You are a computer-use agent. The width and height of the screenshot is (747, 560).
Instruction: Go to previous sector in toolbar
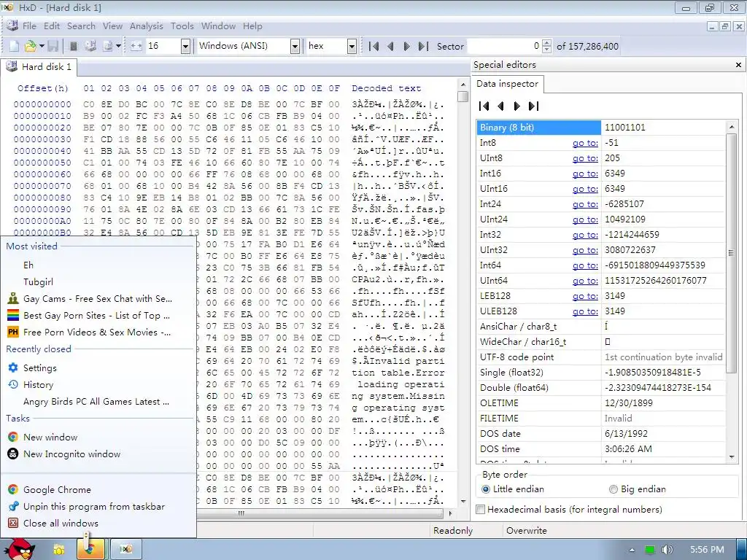pos(391,46)
